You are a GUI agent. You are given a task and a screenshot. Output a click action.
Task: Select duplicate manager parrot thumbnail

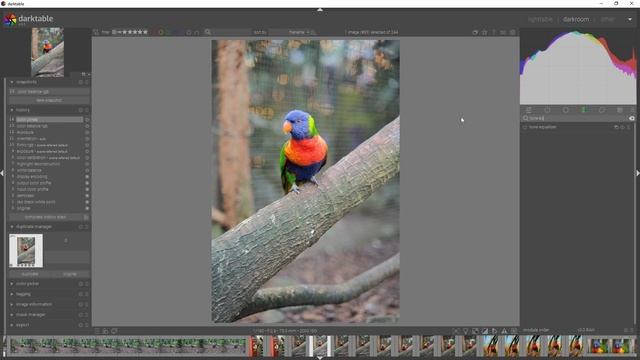[26, 251]
